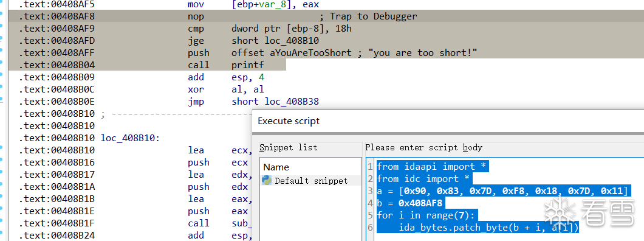Click 'Please enter script body' label
Viewport: 644px width, 241px height.
coord(424,147)
